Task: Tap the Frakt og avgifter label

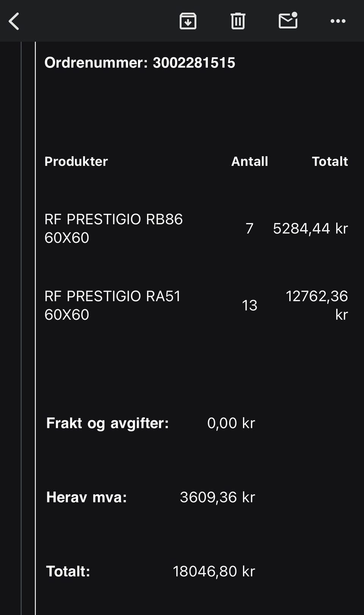Action: point(107,423)
